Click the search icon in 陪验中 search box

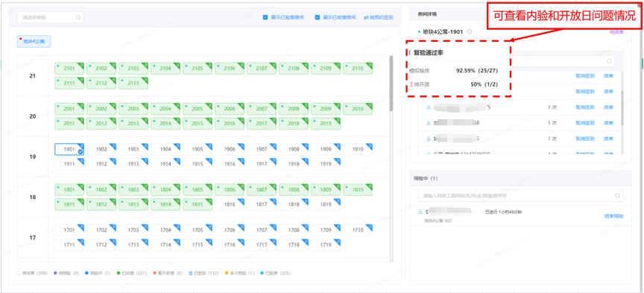pos(618,196)
